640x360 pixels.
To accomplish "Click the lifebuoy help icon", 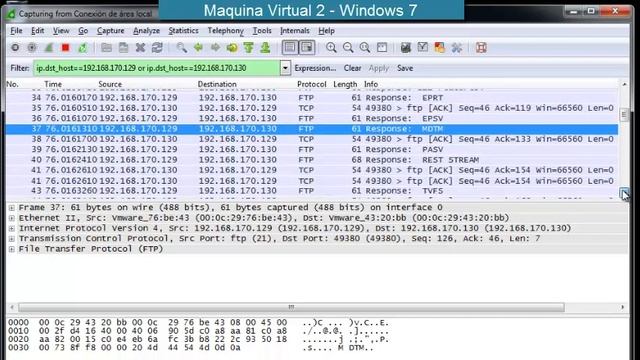I will [x=481, y=48].
